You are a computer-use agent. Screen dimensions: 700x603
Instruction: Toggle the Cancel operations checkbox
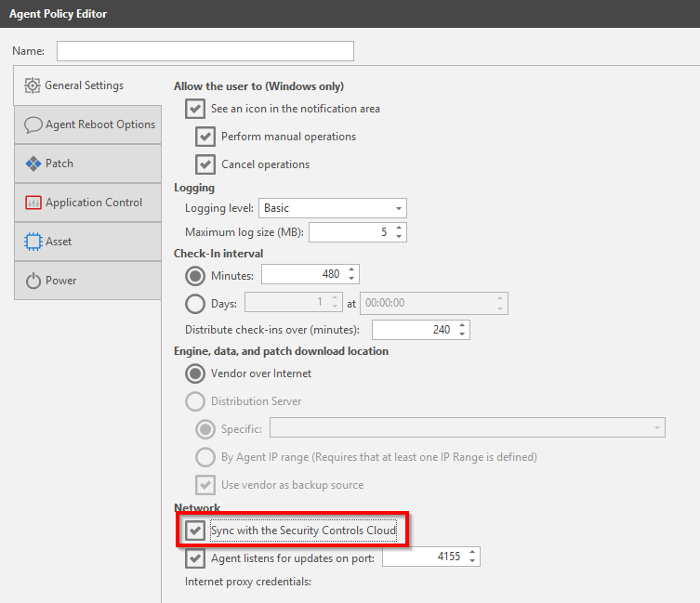point(205,164)
